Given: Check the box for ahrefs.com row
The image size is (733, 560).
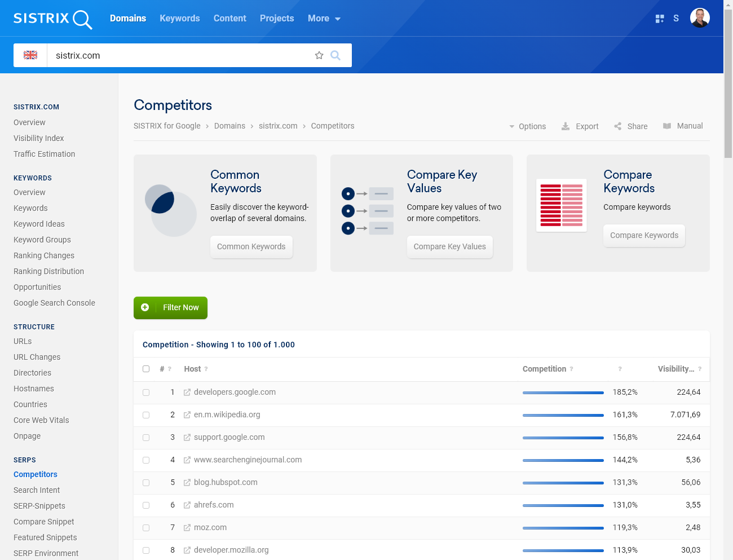Looking at the screenshot, I should [146, 505].
